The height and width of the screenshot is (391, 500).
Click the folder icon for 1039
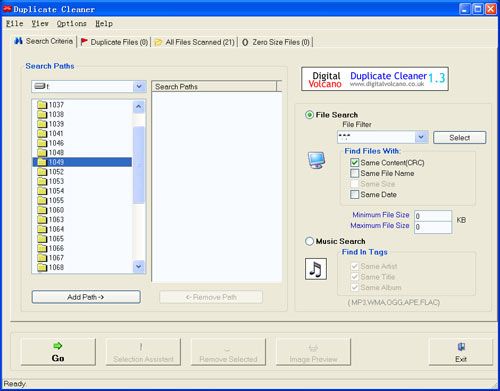[42, 124]
